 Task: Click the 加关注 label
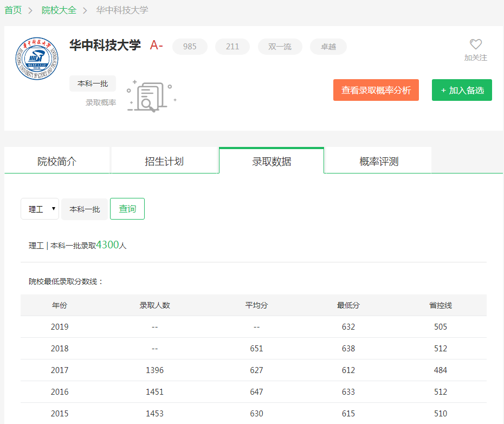click(x=475, y=57)
